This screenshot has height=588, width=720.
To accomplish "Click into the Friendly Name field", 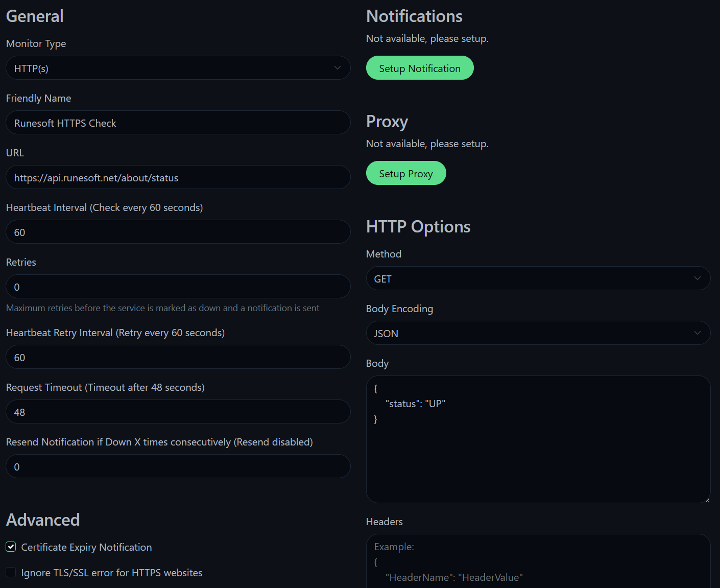I will click(x=178, y=123).
